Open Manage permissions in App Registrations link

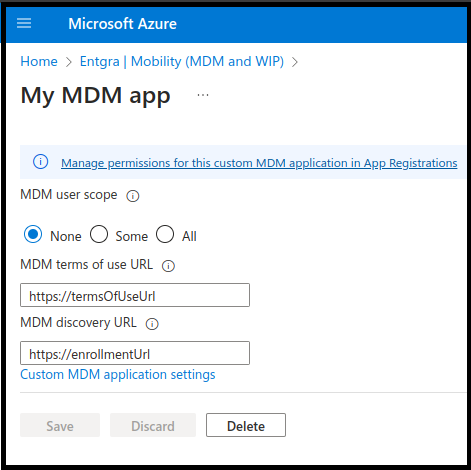coord(259,163)
